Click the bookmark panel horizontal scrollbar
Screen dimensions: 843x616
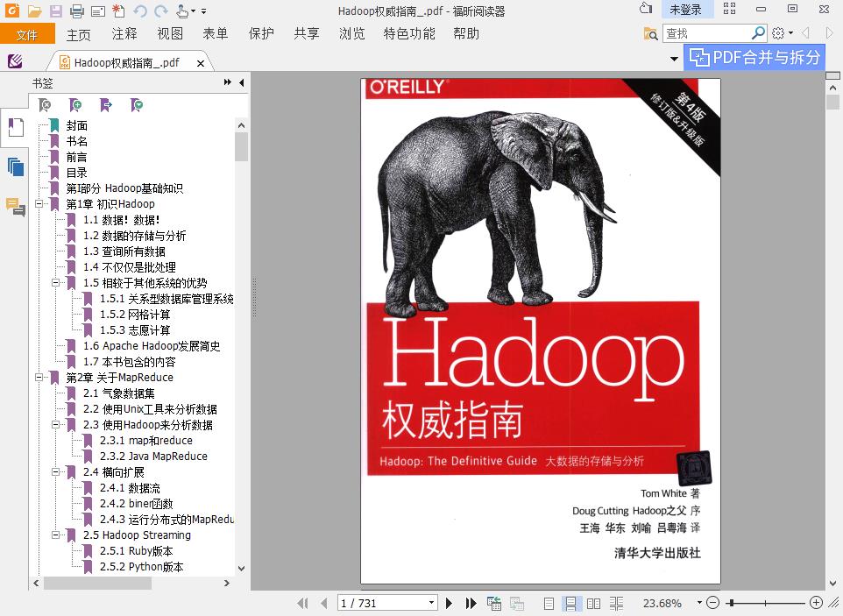coord(96,583)
